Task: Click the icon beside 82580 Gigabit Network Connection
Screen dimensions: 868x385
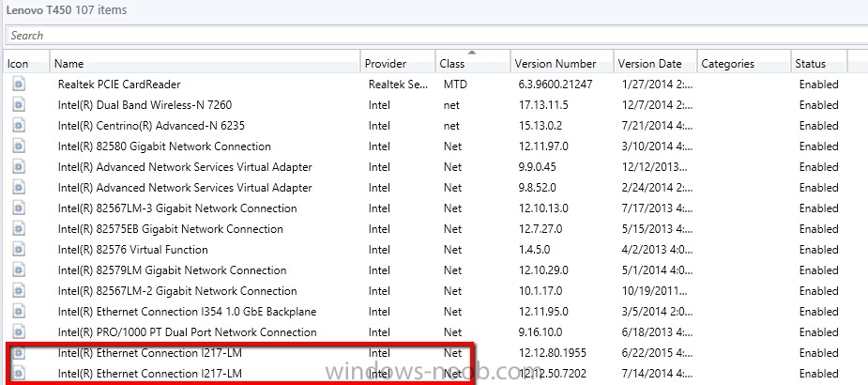Action: coord(19,146)
